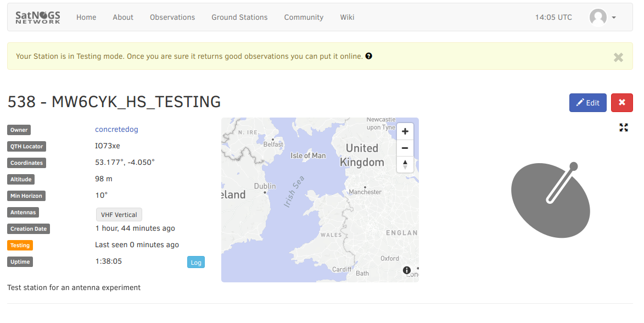Dismiss the Testing mode alert banner
Screen dimensions: 644x323
point(618,57)
